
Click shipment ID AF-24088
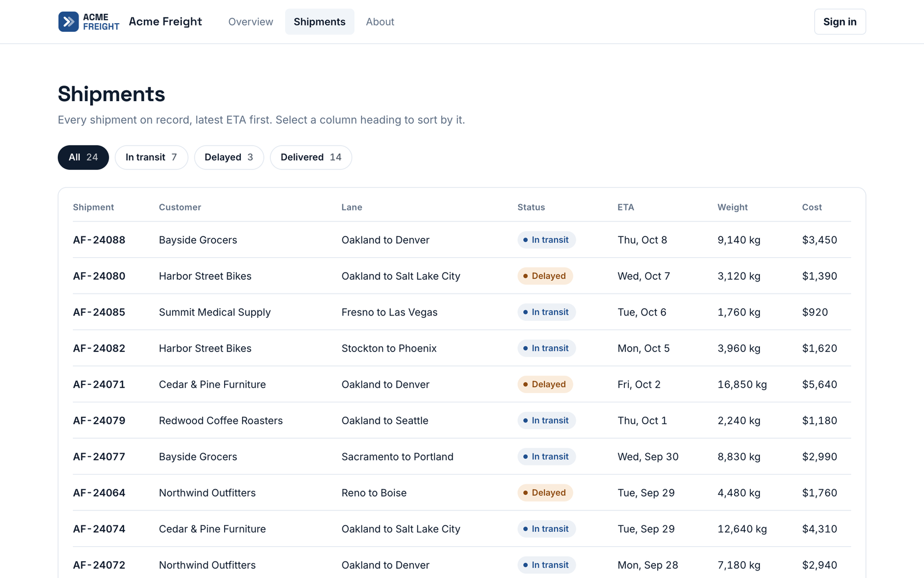(99, 240)
